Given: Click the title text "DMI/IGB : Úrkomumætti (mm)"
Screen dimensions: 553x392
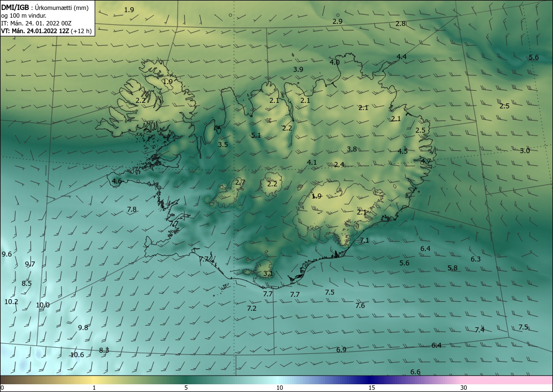Looking at the screenshot, I should point(45,8).
